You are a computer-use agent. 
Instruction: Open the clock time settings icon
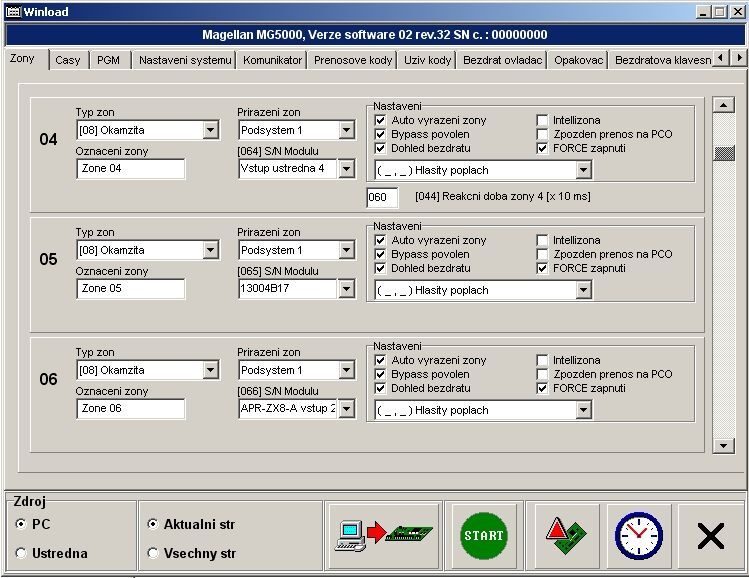coord(638,536)
